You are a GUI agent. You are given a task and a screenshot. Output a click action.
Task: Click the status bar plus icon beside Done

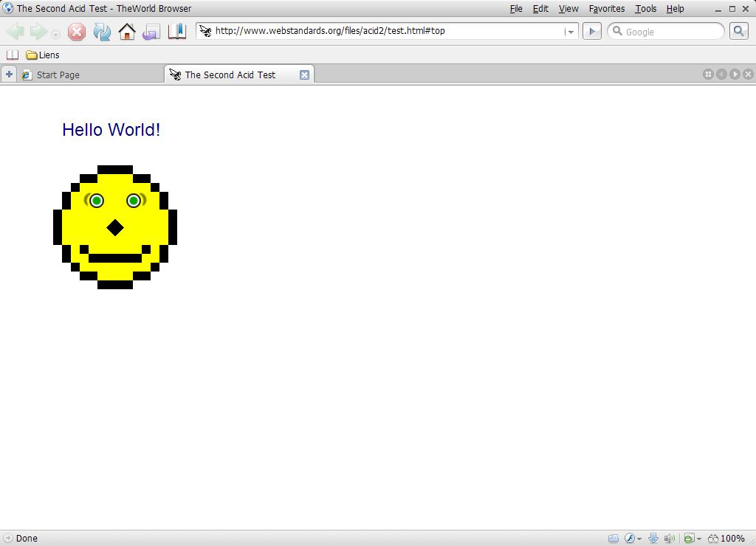coord(7,539)
